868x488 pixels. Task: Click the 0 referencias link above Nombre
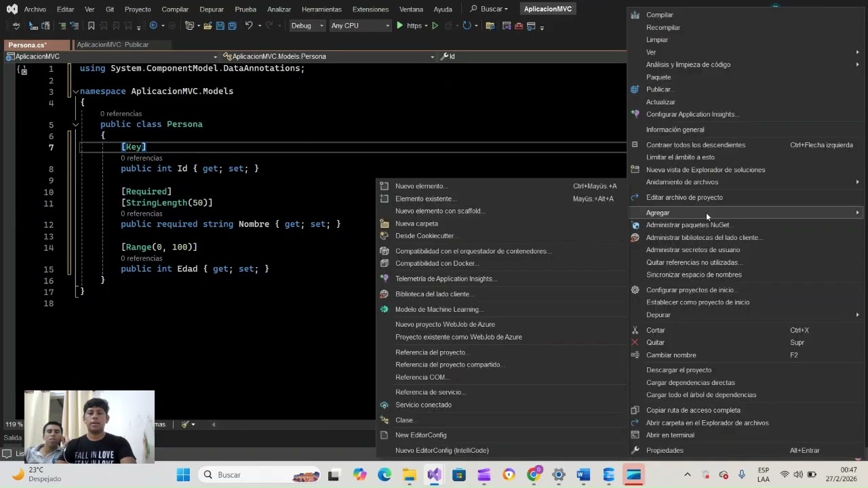[142, 213]
